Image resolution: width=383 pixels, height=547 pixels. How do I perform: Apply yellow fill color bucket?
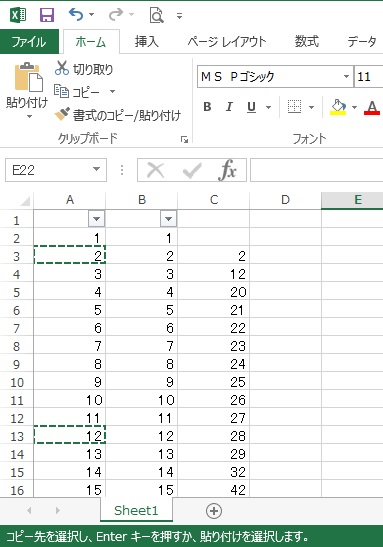click(x=338, y=107)
